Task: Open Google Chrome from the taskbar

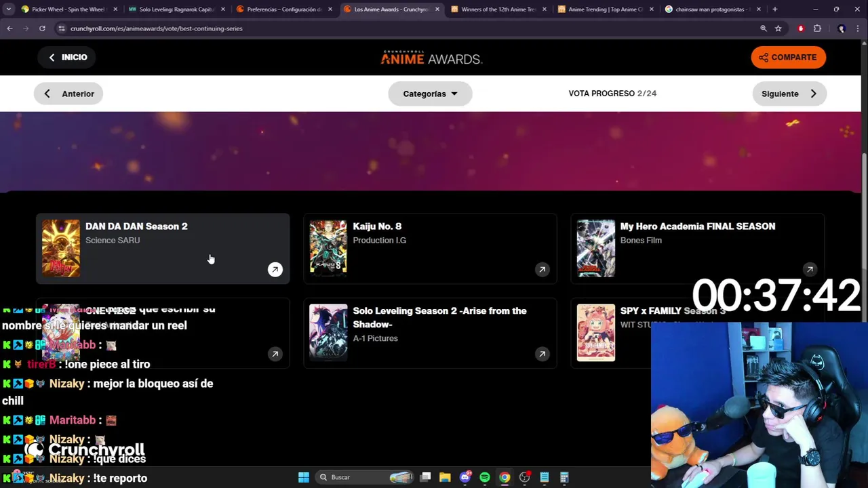Action: (x=505, y=477)
